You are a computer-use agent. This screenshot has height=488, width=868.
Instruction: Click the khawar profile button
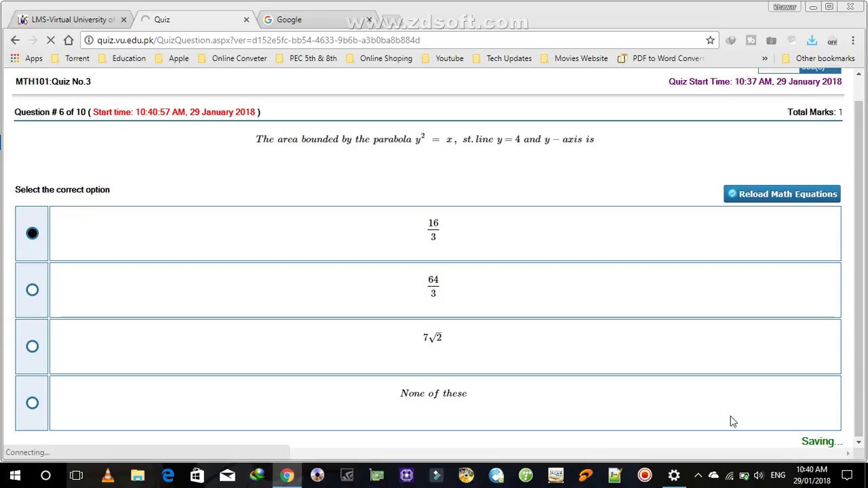point(785,7)
